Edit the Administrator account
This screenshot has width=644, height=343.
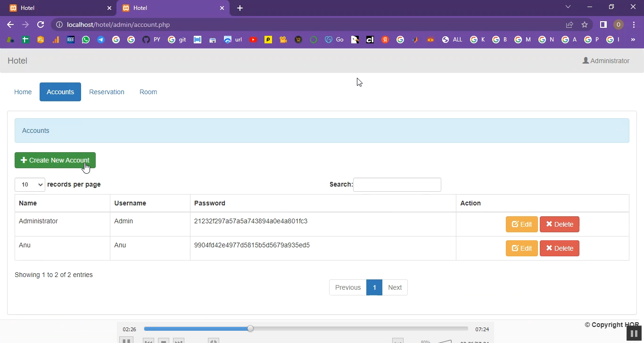[521, 224]
